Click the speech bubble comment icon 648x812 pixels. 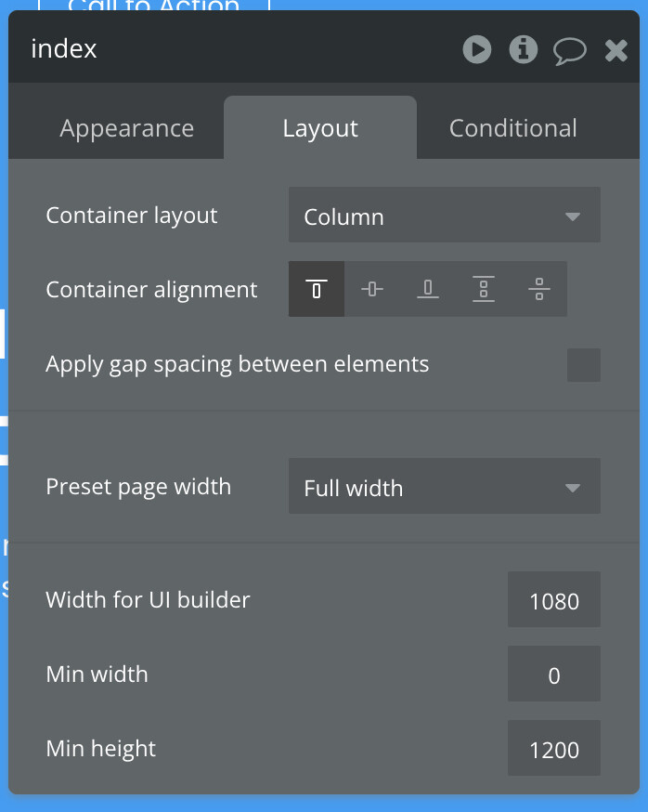tap(570, 50)
